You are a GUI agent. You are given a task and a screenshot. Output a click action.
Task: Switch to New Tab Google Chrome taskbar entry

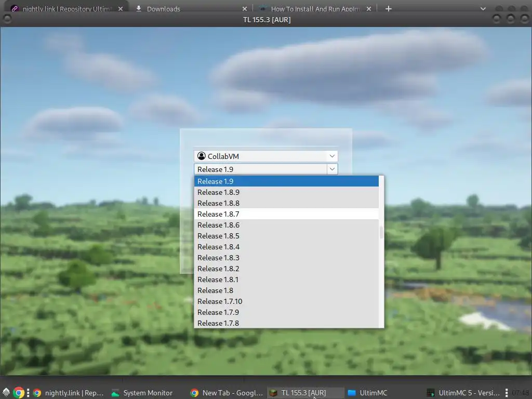(x=227, y=393)
